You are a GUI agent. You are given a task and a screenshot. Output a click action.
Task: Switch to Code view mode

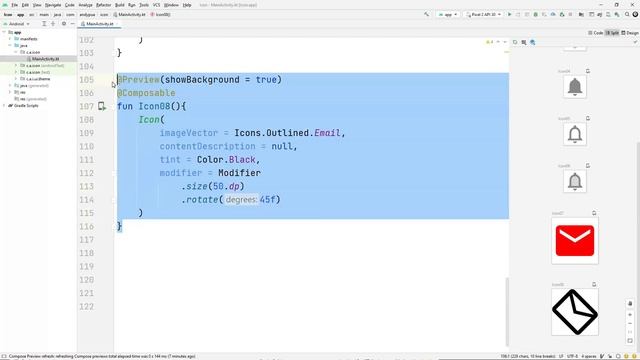596,33
